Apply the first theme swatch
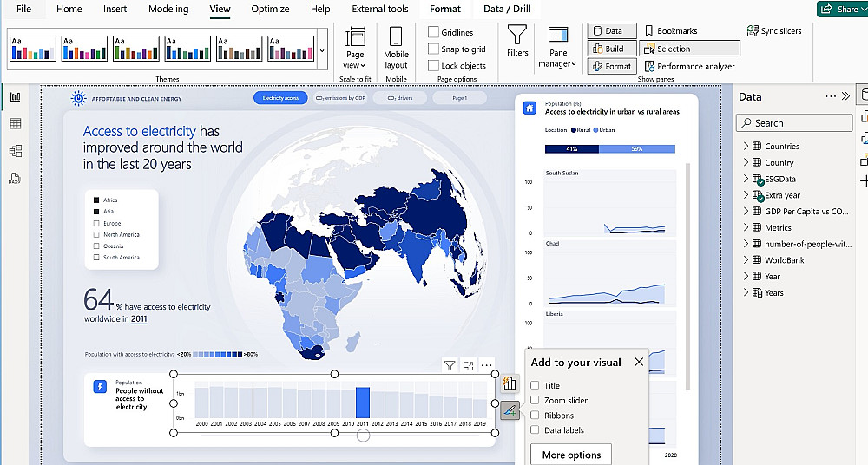This screenshot has width=868, height=465. (x=33, y=49)
